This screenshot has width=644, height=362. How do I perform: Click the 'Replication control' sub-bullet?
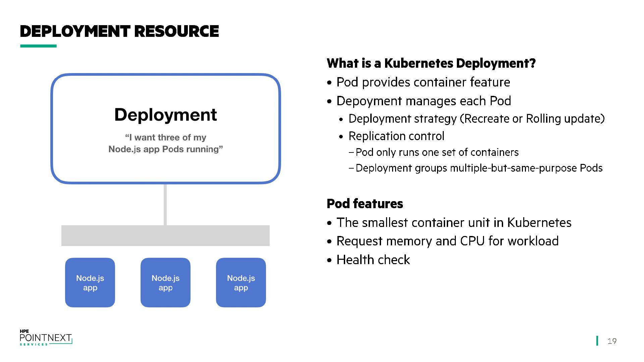(x=396, y=136)
